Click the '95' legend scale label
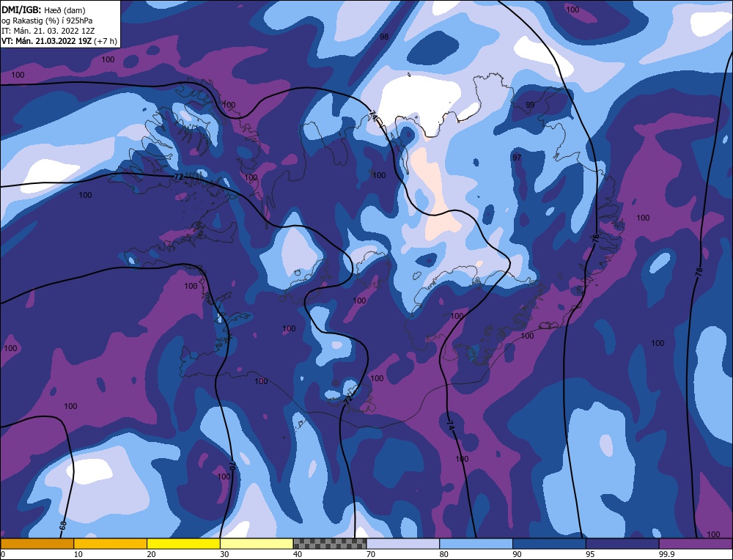Image resolution: width=733 pixels, height=560 pixels. (x=590, y=554)
